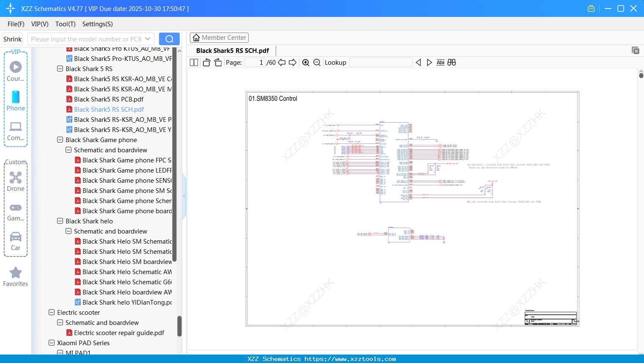
Task: Jump to the previous lookup result
Action: [418, 63]
